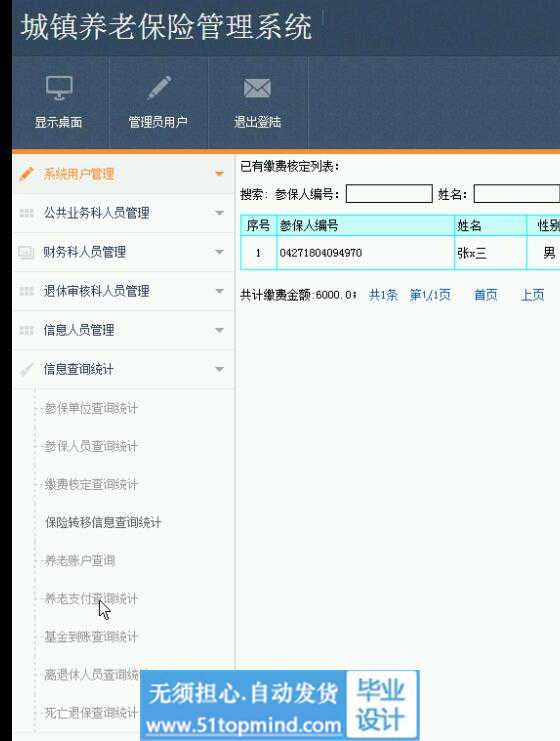Screen dimensions: 560x741
Task: Click the 退出登陆 envelope icon
Action: [x=257, y=88]
